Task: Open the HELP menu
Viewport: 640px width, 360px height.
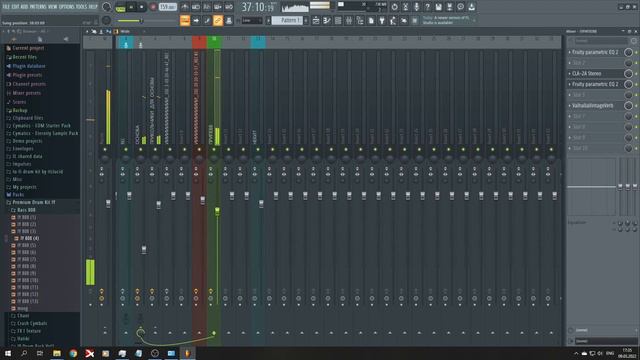Action: (x=93, y=7)
